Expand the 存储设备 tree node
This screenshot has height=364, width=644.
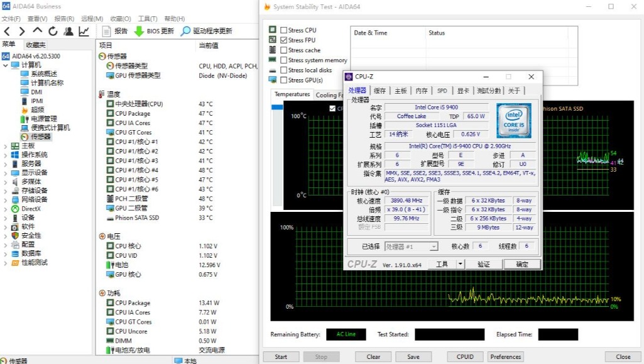tap(5, 190)
